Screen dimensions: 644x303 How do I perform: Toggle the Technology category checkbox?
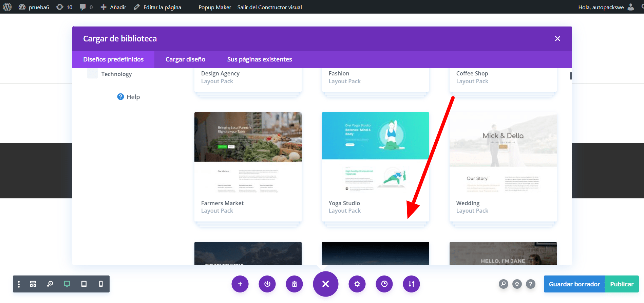[x=92, y=73]
